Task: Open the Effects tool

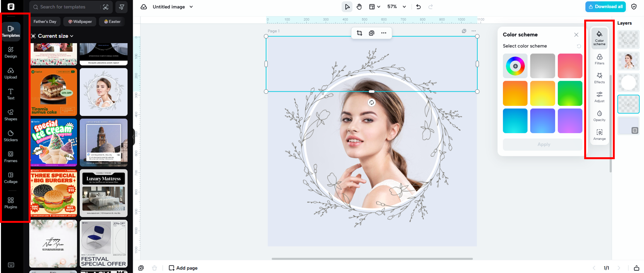Action: click(x=599, y=78)
